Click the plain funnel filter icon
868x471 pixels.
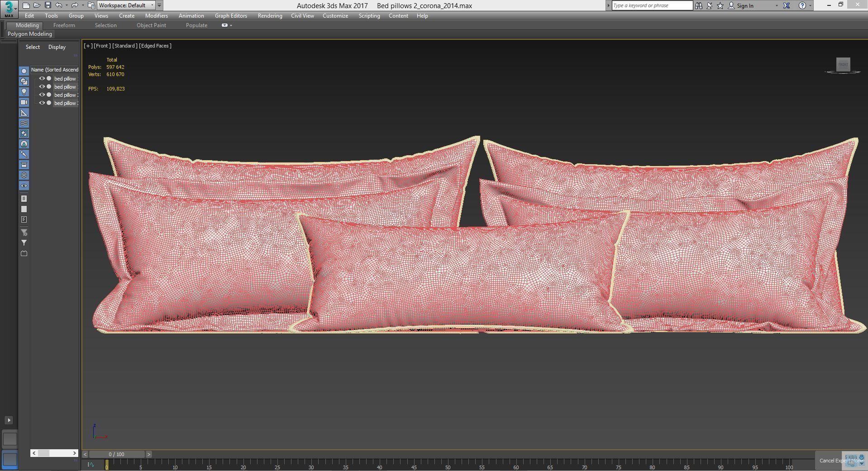tap(24, 243)
